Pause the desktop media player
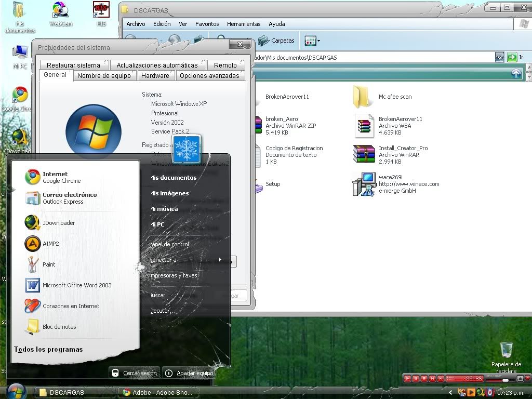Screen dimensions: 532x399 [x=416, y=378]
